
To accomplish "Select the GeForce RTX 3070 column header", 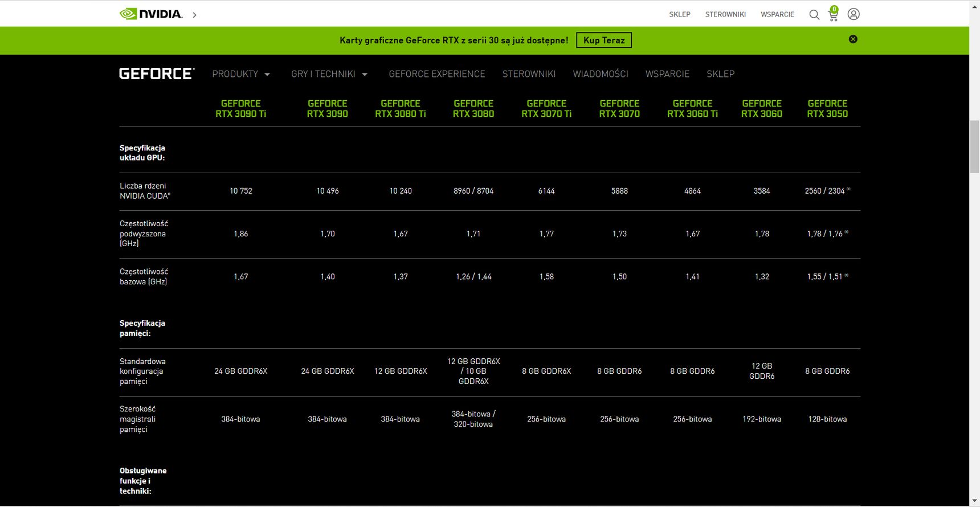I will click(619, 109).
